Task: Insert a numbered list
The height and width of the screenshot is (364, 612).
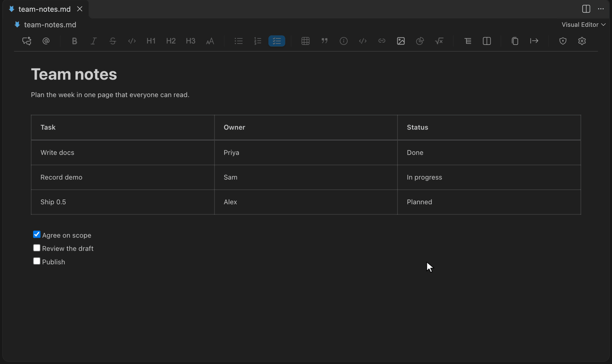Action: coord(258,41)
